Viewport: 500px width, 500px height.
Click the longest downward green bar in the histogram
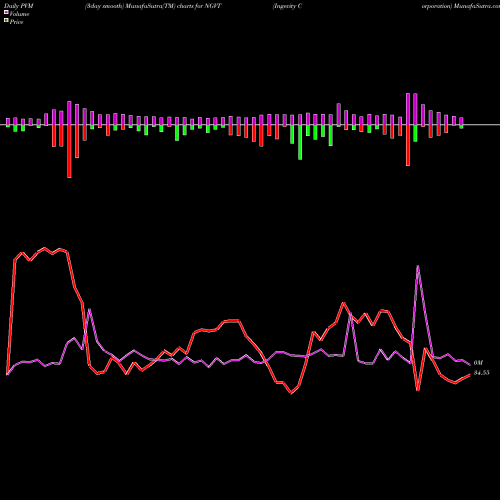click(300, 142)
